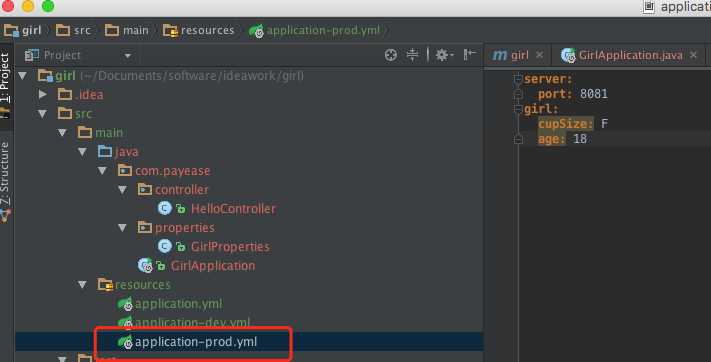The height and width of the screenshot is (362, 711).
Task: Click the yellow minimize window button
Action: pyautogui.click(x=28, y=6)
